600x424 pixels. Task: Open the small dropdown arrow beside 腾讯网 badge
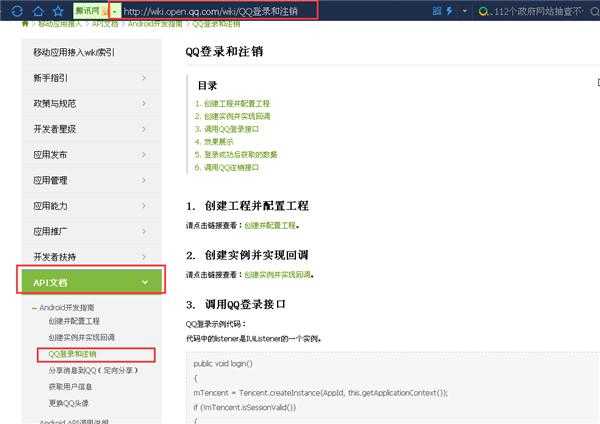pos(114,11)
